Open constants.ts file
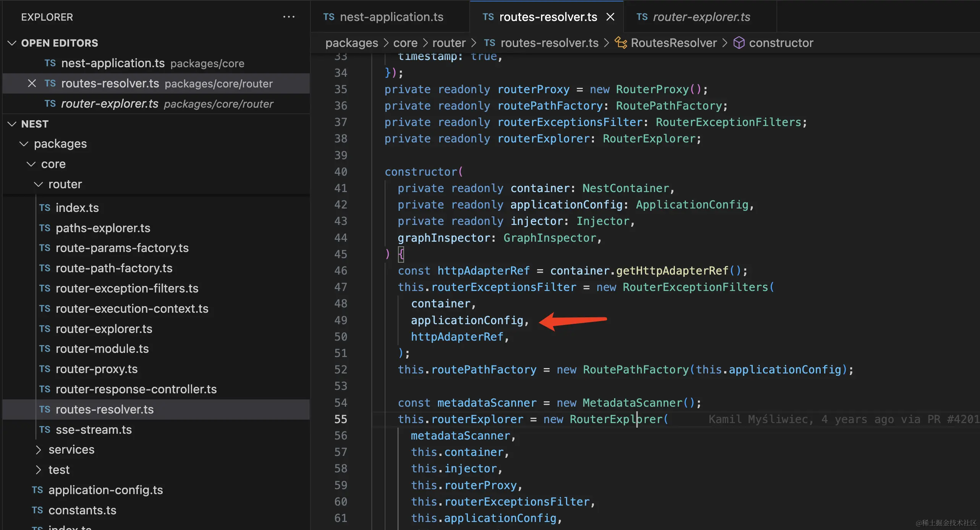980x530 pixels. click(82, 510)
